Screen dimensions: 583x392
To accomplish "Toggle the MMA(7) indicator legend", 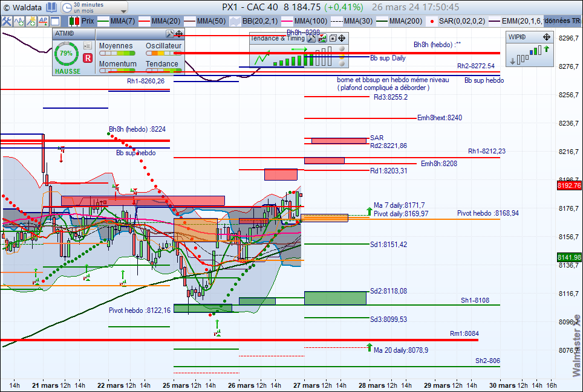I will click(x=116, y=21).
